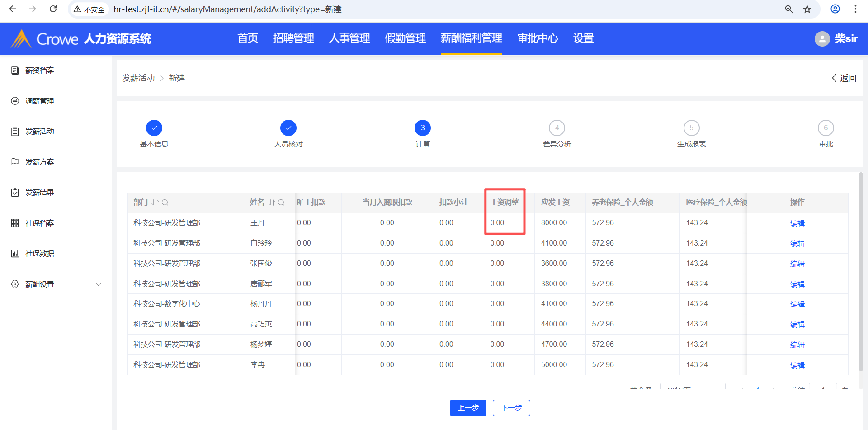Click the sort icon beside 姓名 header
This screenshot has height=430, width=868.
(x=271, y=203)
